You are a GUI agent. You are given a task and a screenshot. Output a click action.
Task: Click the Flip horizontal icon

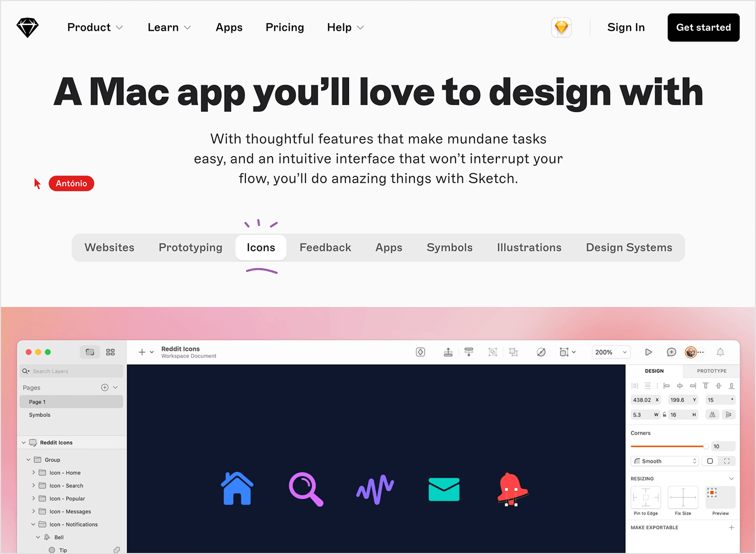click(712, 414)
